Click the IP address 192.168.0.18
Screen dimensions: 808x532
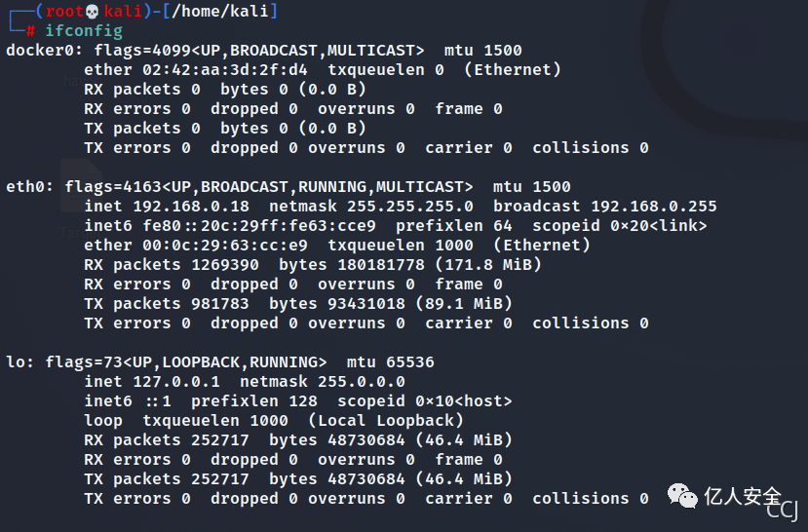(191, 206)
